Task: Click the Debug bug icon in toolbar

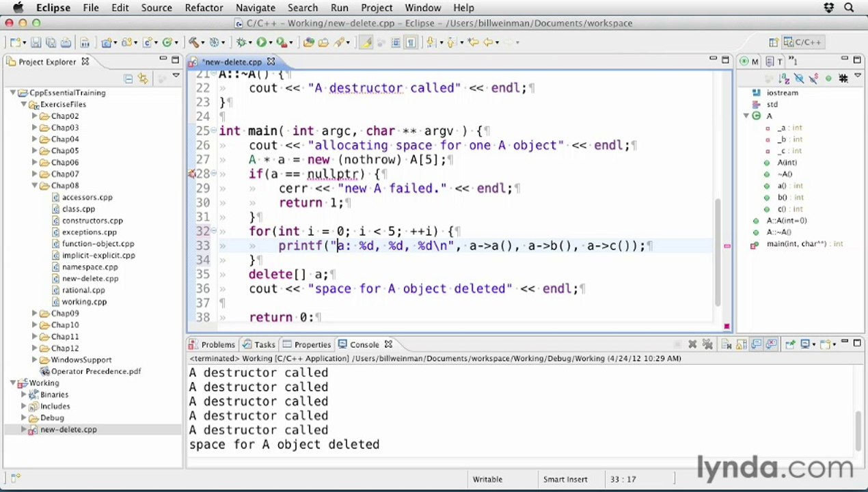Action: [x=241, y=42]
